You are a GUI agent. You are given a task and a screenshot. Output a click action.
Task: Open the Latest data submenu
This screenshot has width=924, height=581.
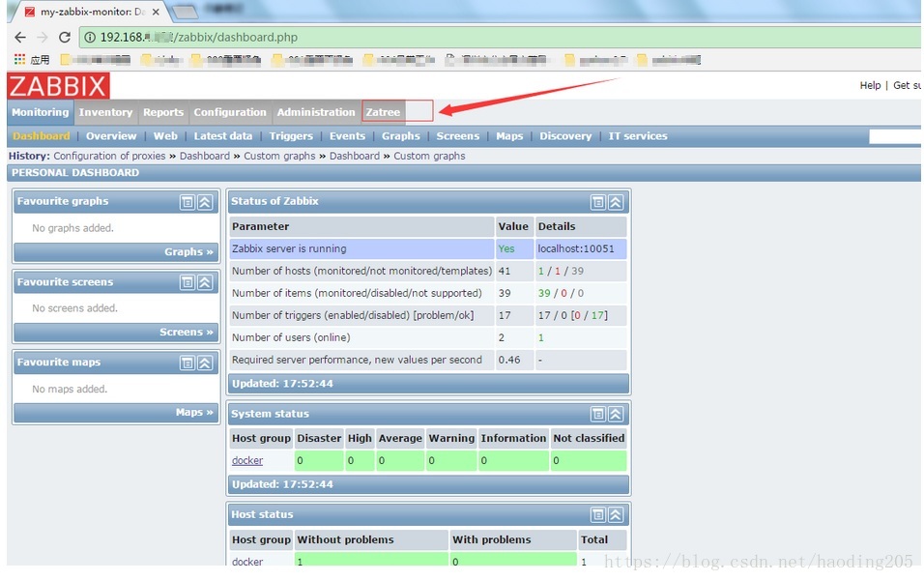click(222, 136)
